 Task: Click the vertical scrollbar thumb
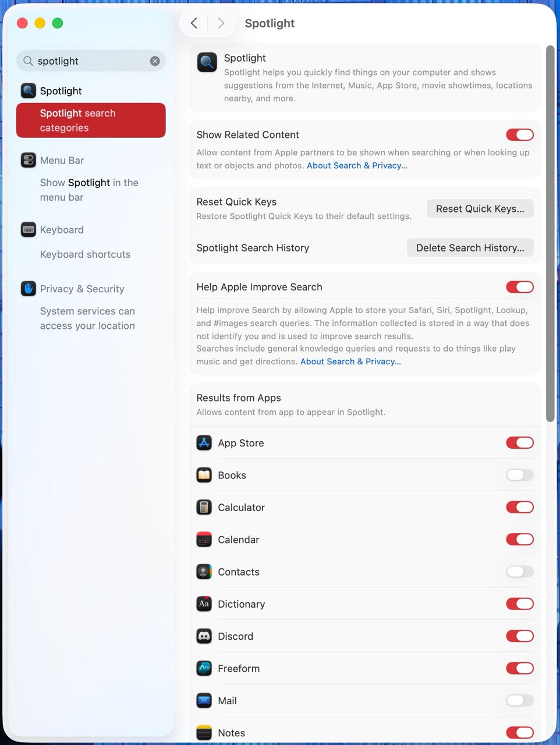coord(550,233)
